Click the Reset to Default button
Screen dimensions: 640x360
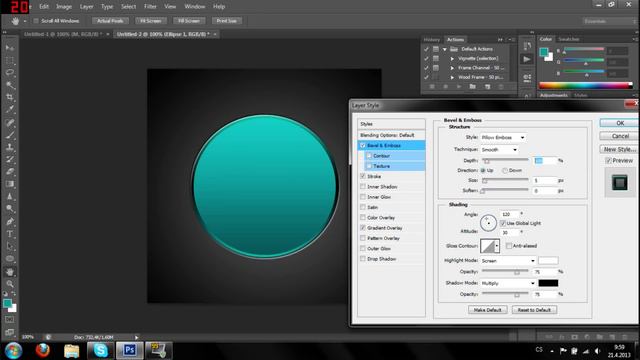[534, 310]
